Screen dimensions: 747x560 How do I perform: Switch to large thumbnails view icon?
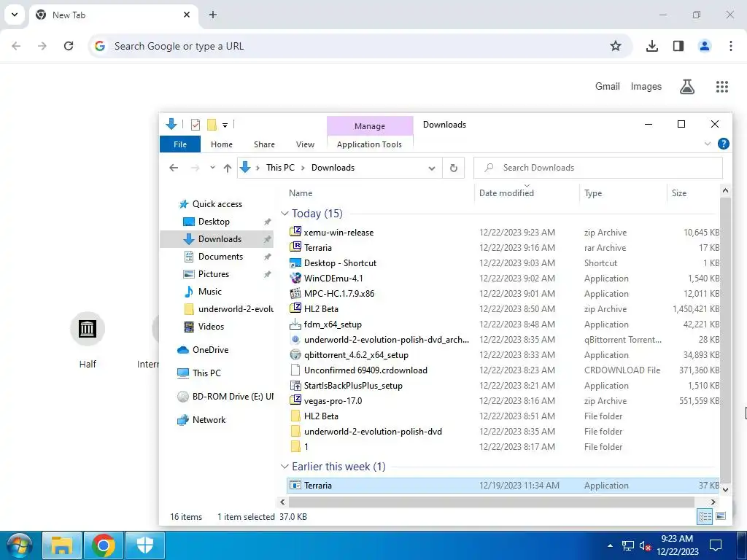(x=721, y=516)
